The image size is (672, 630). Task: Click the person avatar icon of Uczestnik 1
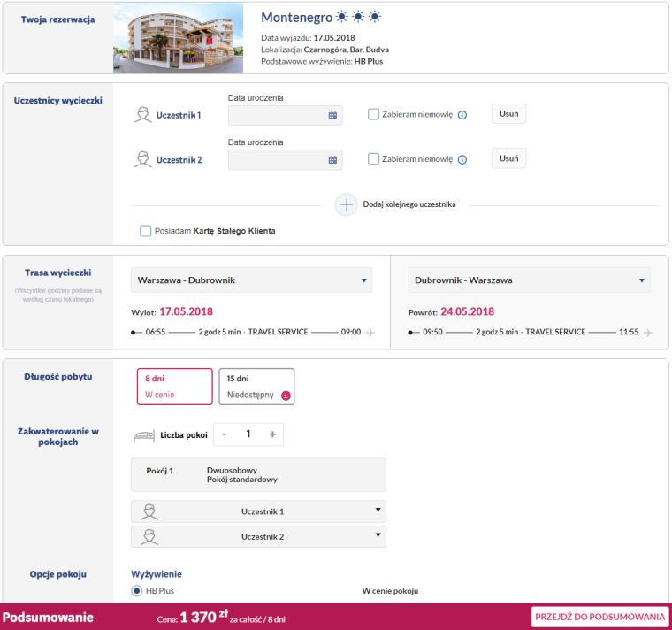coord(142,115)
